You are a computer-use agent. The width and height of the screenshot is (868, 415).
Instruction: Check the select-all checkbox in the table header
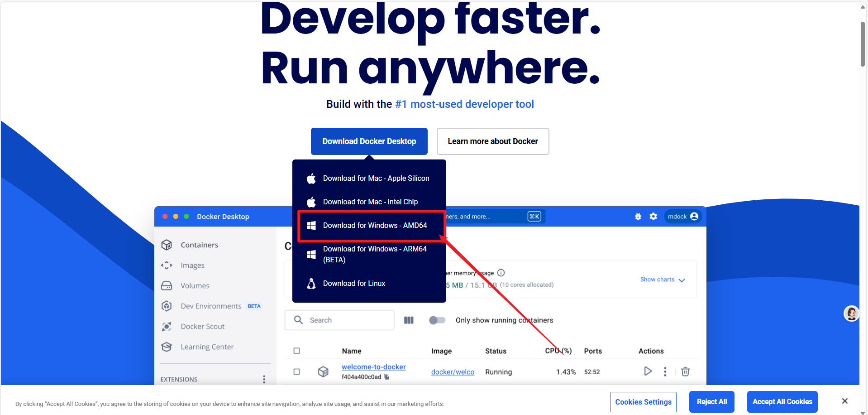[x=297, y=351]
